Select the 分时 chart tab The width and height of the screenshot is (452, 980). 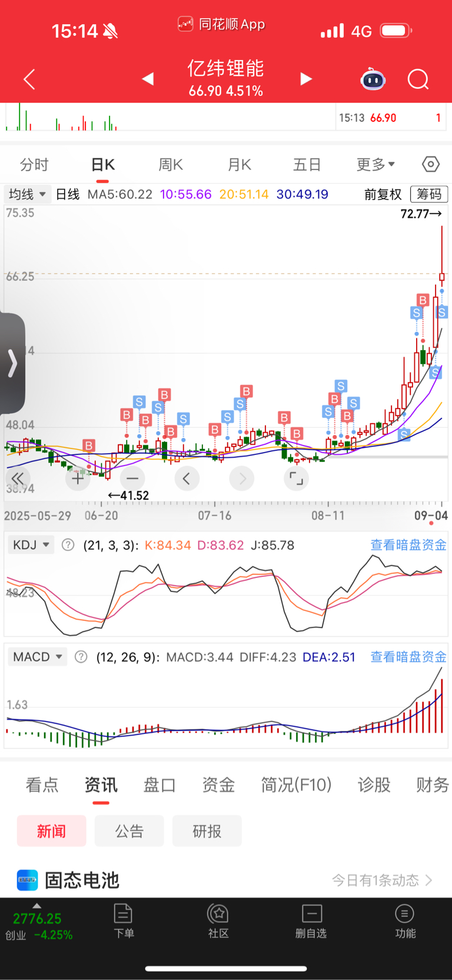[34, 164]
